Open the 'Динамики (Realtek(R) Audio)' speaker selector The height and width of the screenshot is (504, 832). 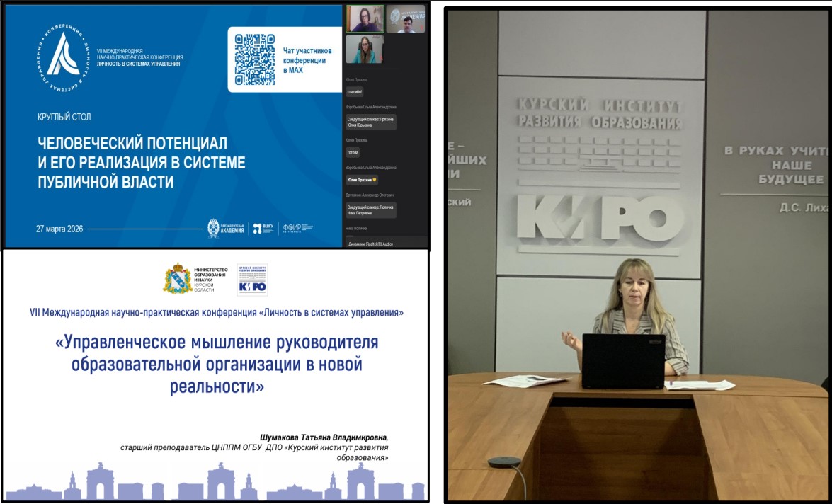pos(370,244)
